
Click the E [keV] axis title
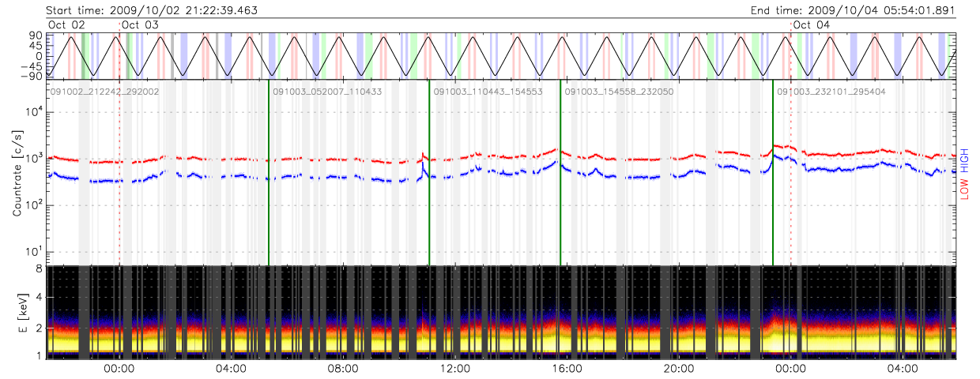click(x=17, y=312)
